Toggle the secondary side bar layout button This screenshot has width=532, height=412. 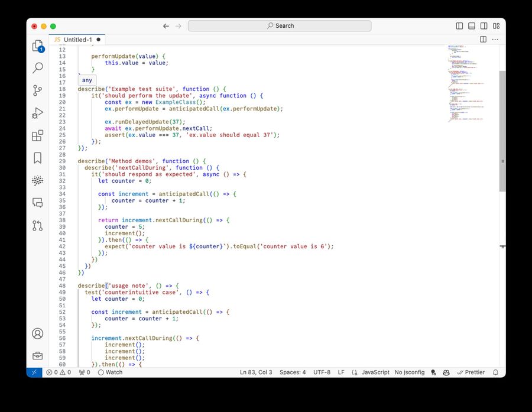[x=484, y=26]
